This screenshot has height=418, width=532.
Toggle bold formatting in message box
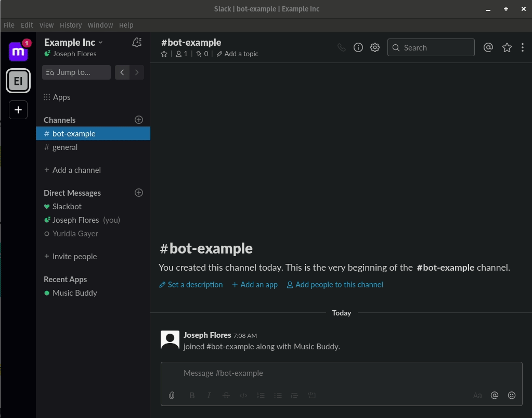click(x=192, y=395)
